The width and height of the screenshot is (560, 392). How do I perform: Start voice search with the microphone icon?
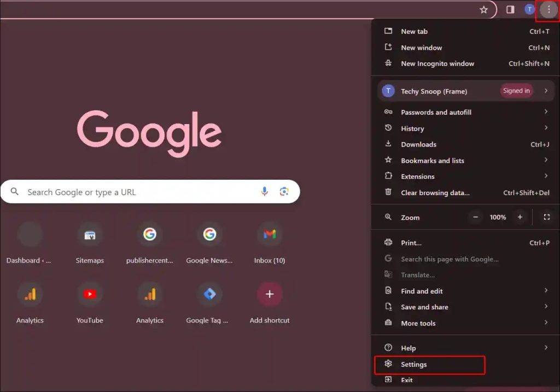[265, 191]
